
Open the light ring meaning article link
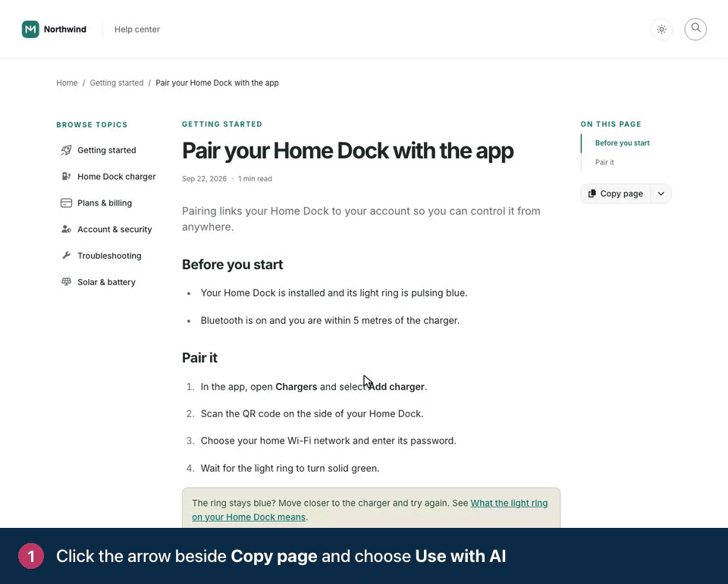369,510
